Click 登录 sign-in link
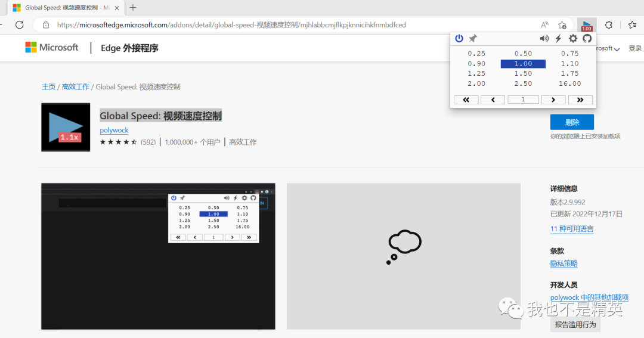This screenshot has width=644, height=338. click(635, 48)
